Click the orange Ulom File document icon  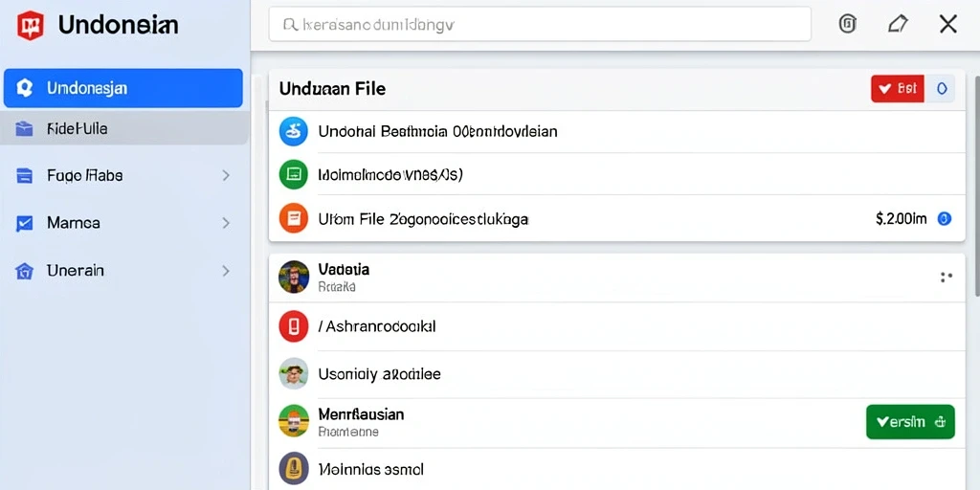point(293,219)
